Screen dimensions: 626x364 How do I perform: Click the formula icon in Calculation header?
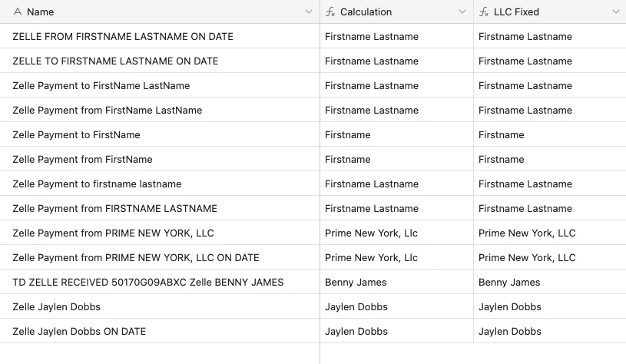tap(330, 12)
